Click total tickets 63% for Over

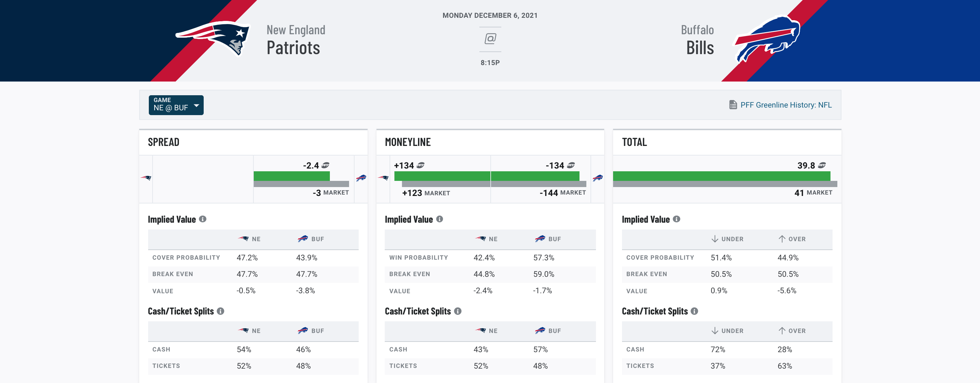(x=785, y=366)
